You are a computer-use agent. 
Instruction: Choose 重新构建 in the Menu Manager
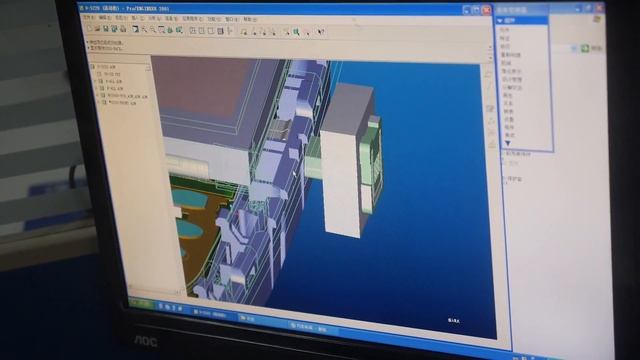pos(511,55)
